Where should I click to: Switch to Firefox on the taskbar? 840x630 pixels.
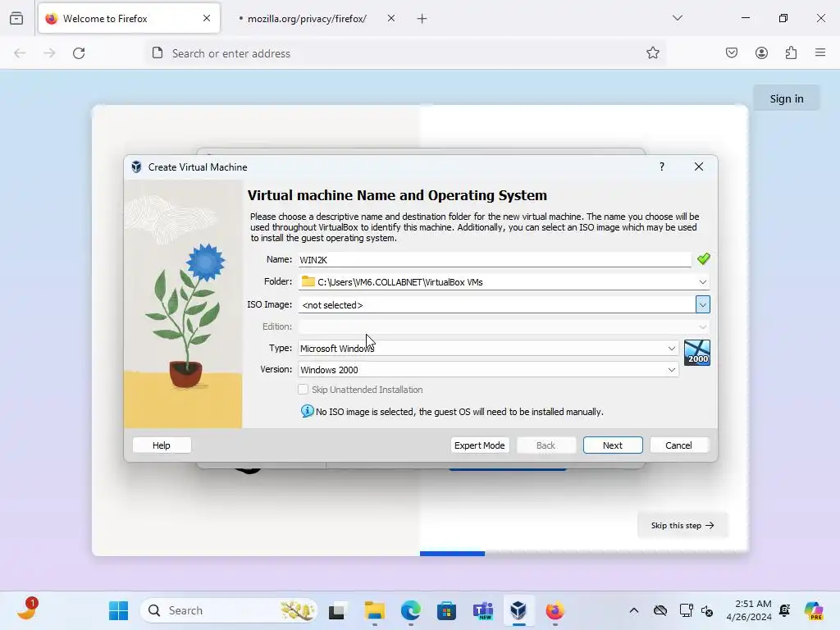pos(555,610)
